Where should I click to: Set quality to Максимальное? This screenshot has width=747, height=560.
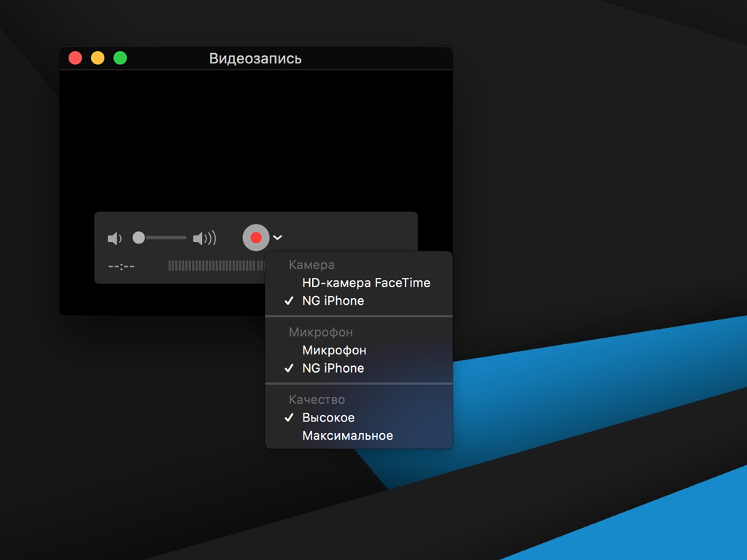(x=359, y=436)
